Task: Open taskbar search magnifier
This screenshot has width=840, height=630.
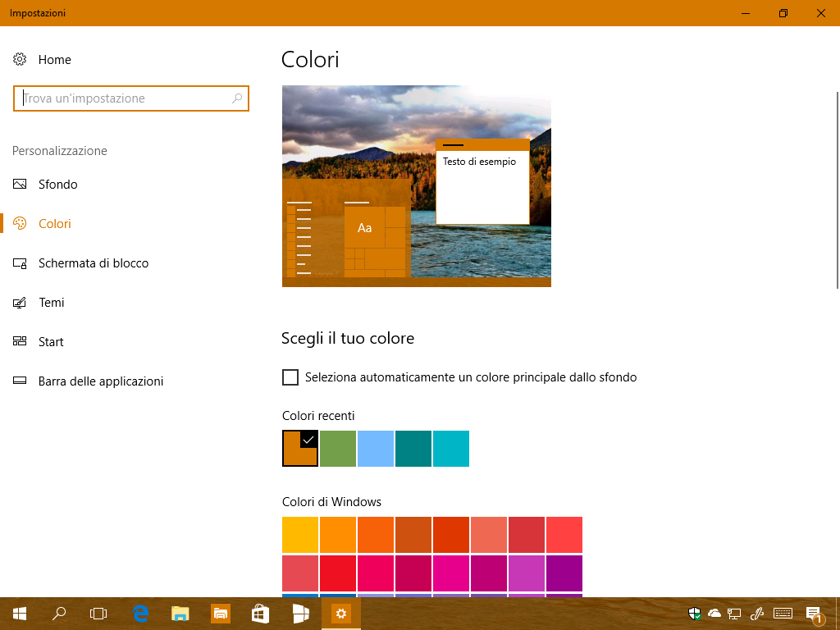Action: 59,614
